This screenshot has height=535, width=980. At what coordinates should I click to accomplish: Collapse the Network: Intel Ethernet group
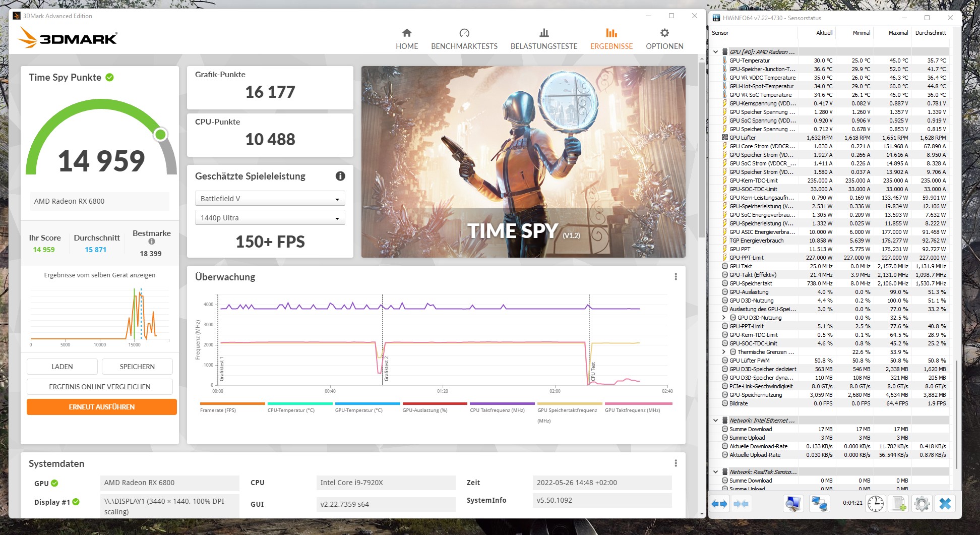[716, 421]
